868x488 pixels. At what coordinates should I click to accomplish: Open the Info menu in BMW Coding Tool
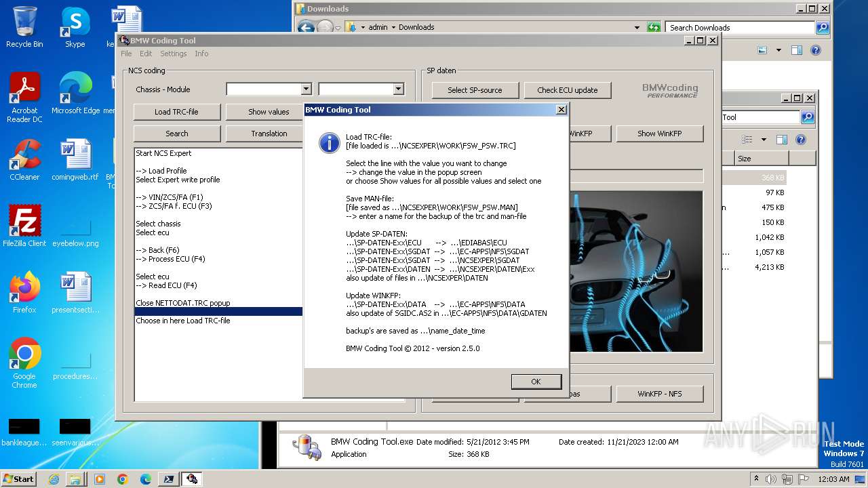[x=201, y=54]
